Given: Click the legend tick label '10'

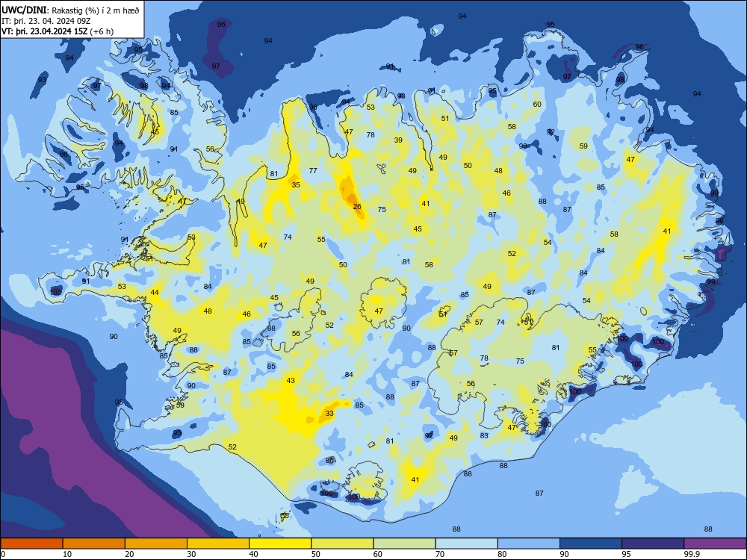Looking at the screenshot, I should [x=67, y=554].
